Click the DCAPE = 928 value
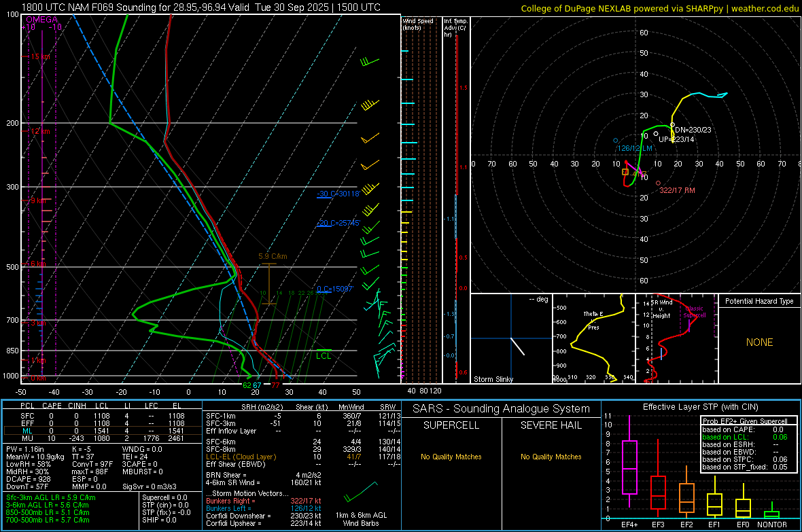The height and width of the screenshot is (532, 802). 29,479
